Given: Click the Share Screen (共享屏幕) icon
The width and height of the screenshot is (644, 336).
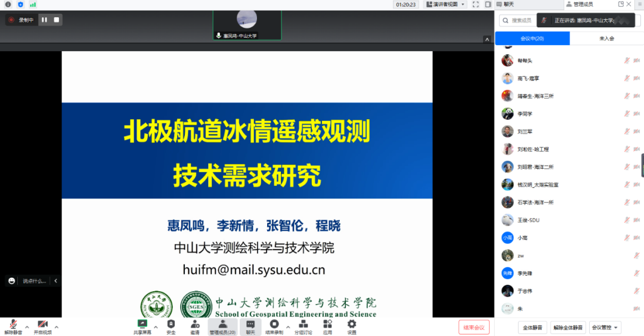Looking at the screenshot, I should 142,324.
